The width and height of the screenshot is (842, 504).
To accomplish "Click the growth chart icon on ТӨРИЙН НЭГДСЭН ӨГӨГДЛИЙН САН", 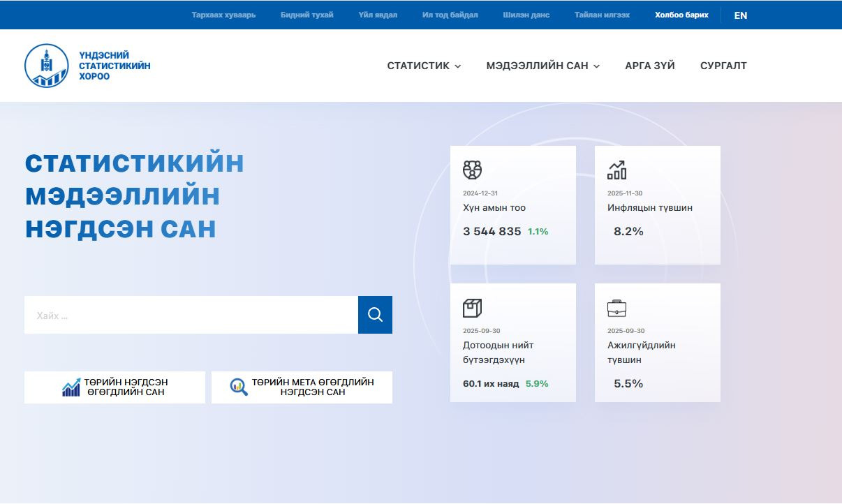I will 71,387.
